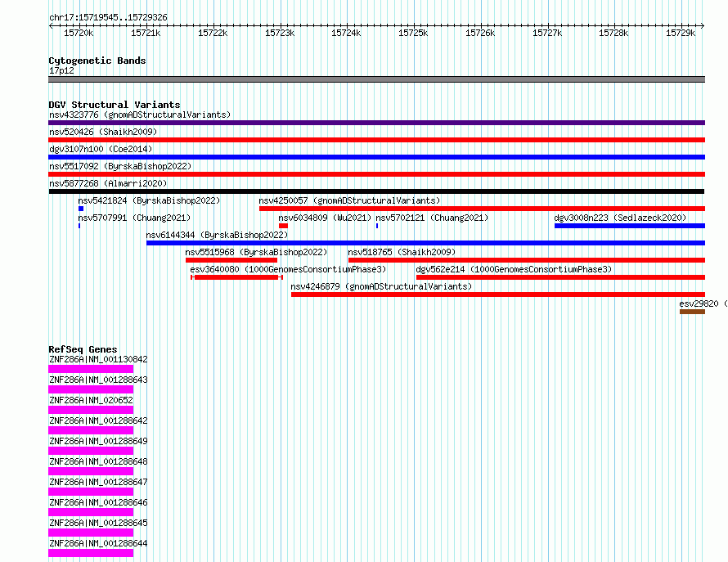The width and height of the screenshot is (728, 562).
Task: Click the long blue nsv6144344 variant bar
Action: click(425, 243)
